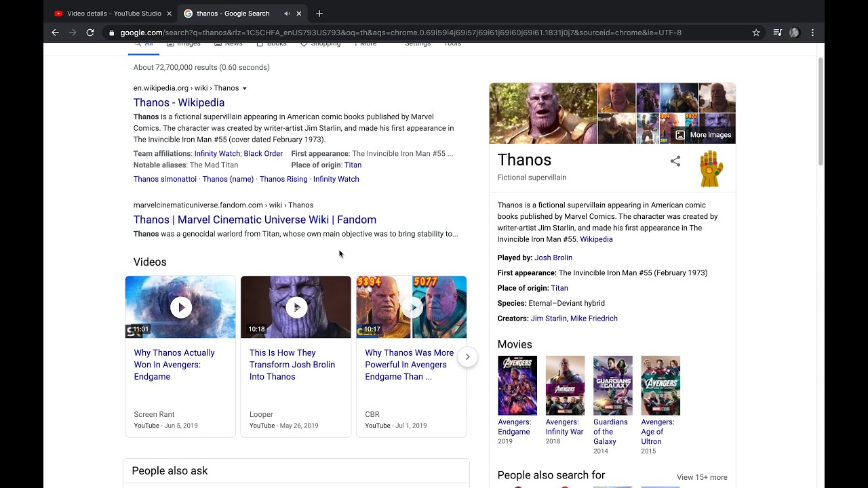View site info lock icon
This screenshot has height=488, width=868.
pos(111,33)
